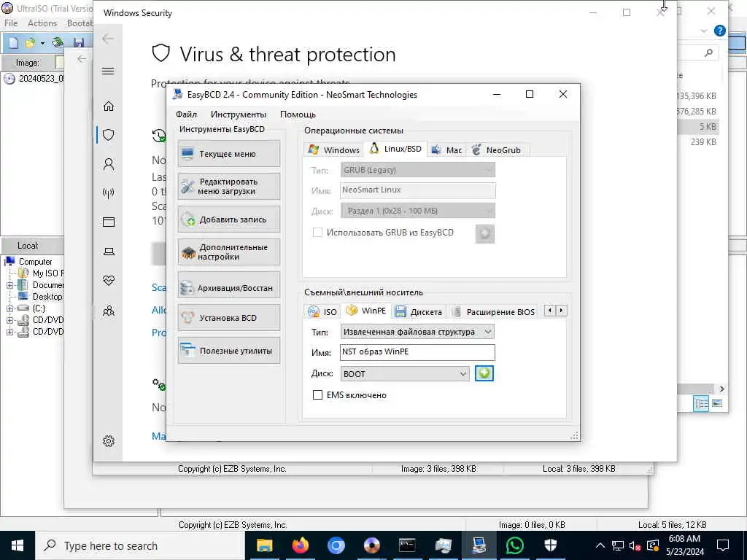Switch to the WinPE tab
Screen dimensions: 747x560
(x=366, y=311)
